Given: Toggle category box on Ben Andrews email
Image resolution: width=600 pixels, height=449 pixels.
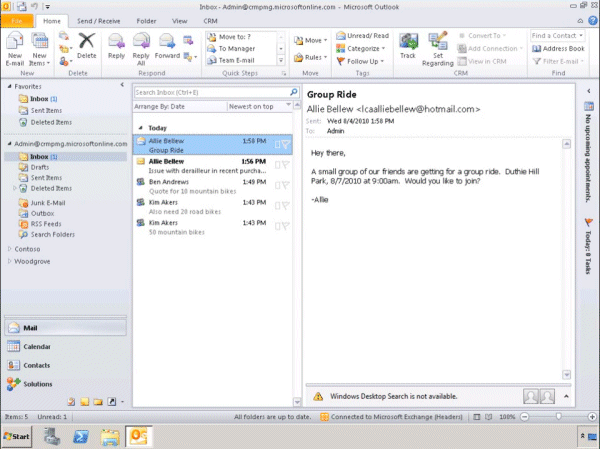Looking at the screenshot, I should [x=278, y=185].
